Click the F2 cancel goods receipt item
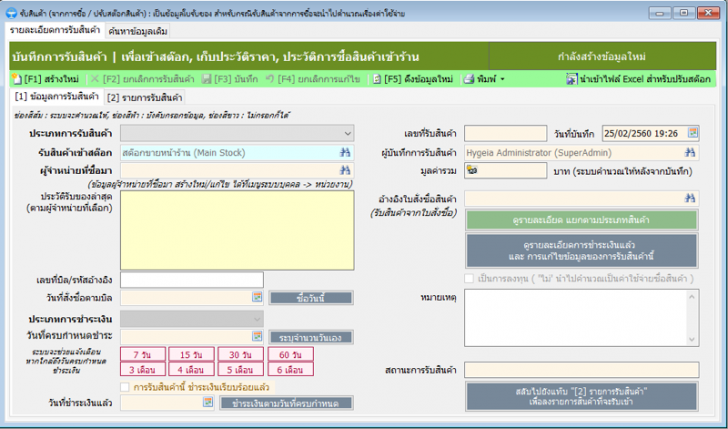728x429 pixels. click(142, 79)
